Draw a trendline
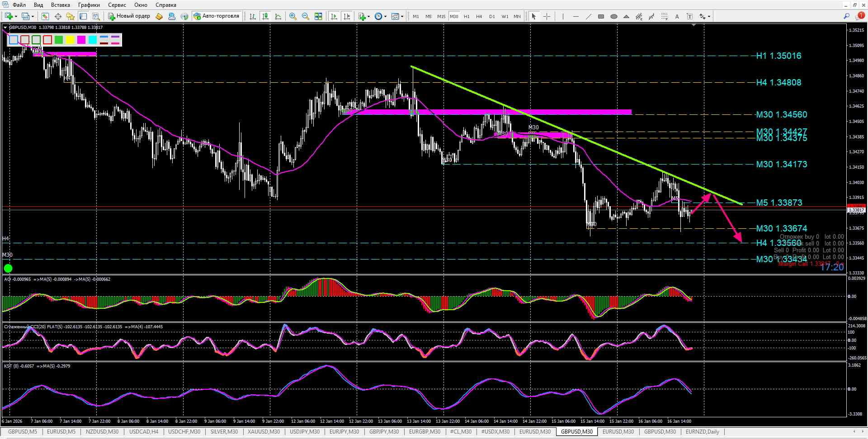 coord(588,16)
